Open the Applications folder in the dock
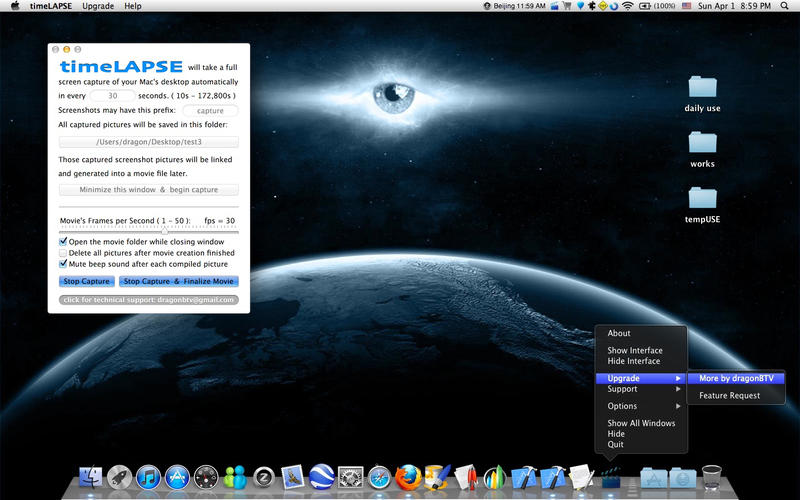Screen dimensions: 800x500 tap(654, 478)
